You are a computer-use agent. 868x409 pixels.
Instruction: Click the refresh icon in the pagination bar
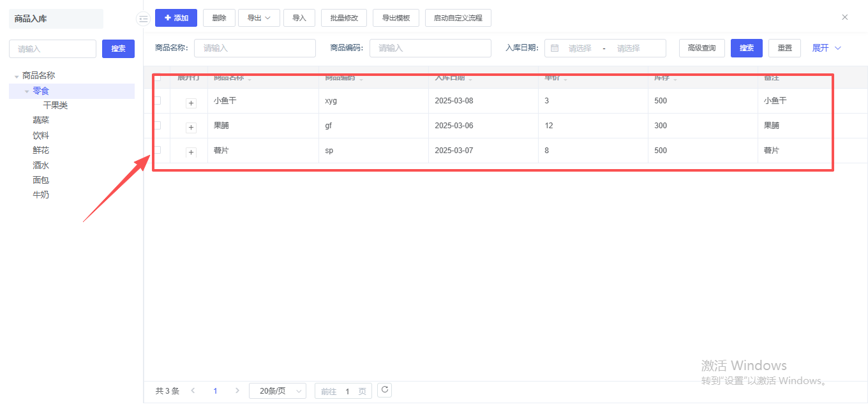pyautogui.click(x=384, y=390)
